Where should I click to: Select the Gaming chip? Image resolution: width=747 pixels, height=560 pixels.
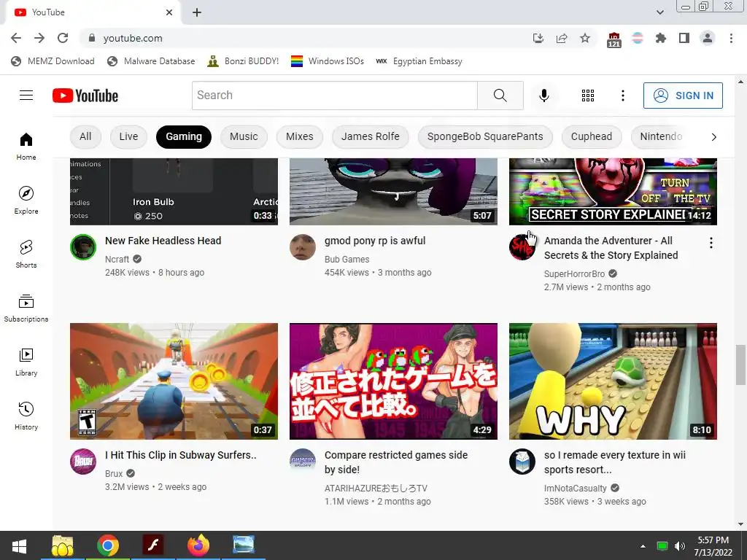184,136
